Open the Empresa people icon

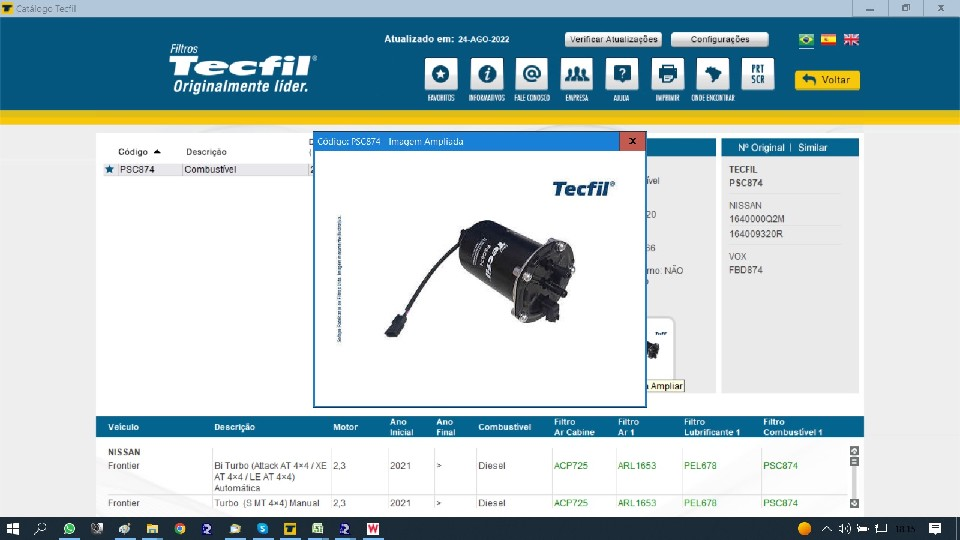point(577,75)
